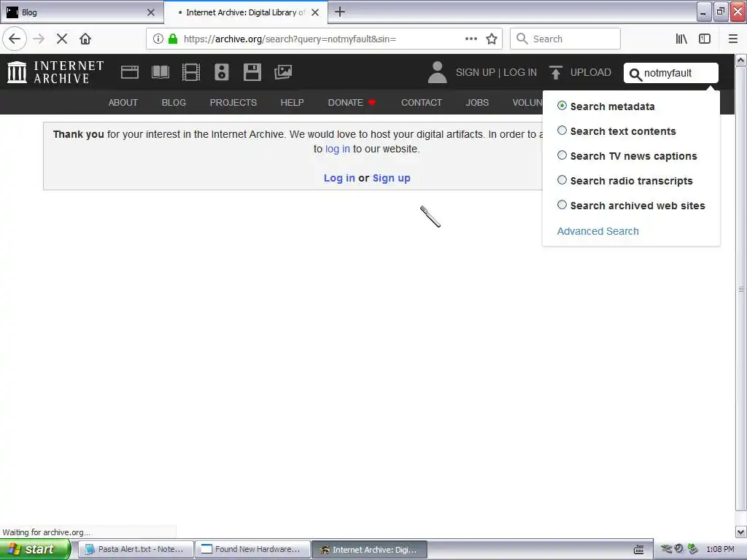Click the vertical scrollbar thumb

point(741,289)
